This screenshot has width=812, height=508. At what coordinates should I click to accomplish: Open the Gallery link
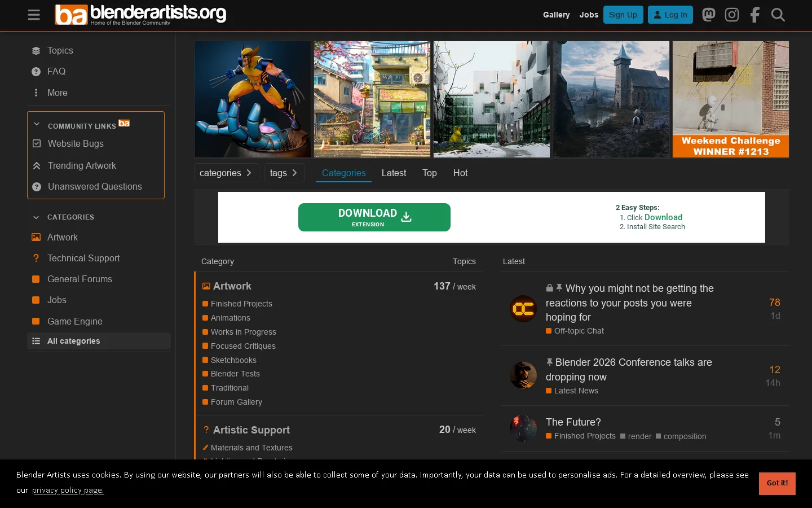point(556,15)
